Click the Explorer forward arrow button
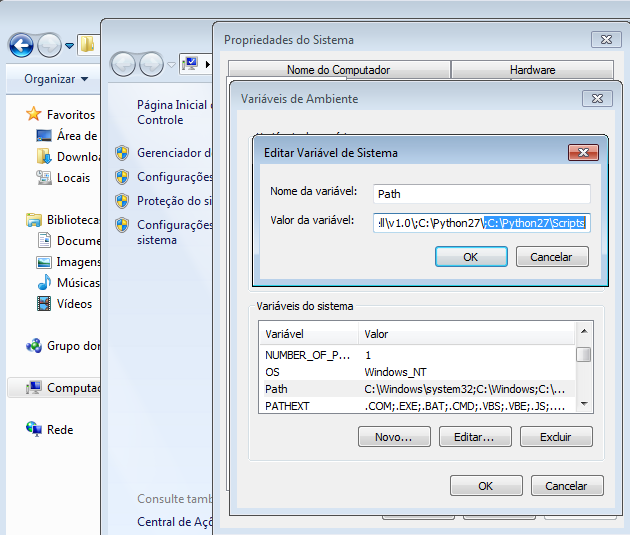 tap(49, 45)
